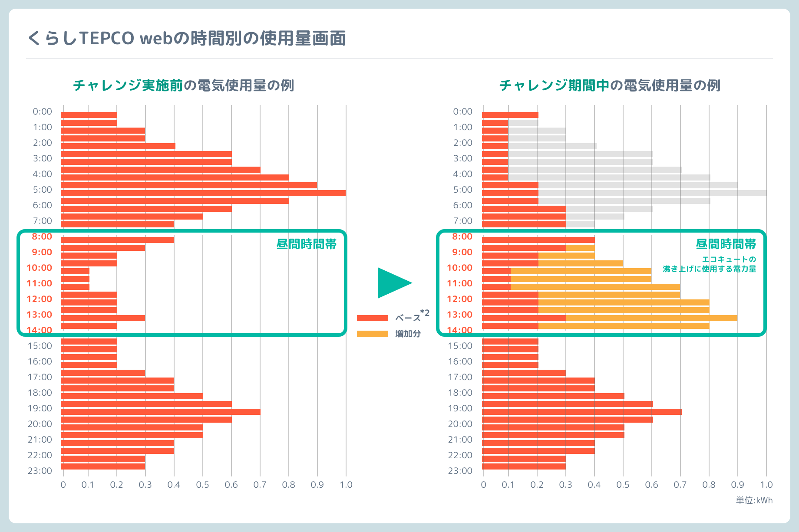The height and width of the screenshot is (532, 799).
Task: Click the 8:00 label in left chart
Action: (x=42, y=236)
